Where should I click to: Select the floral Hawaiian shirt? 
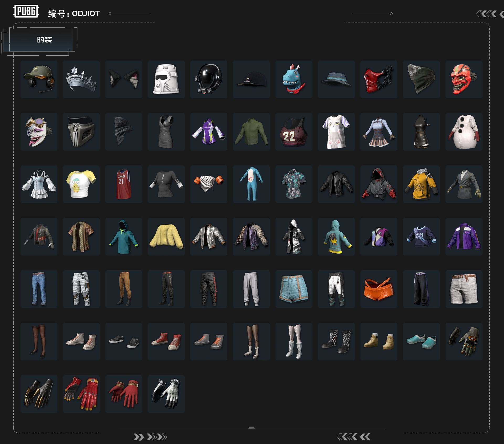(294, 184)
